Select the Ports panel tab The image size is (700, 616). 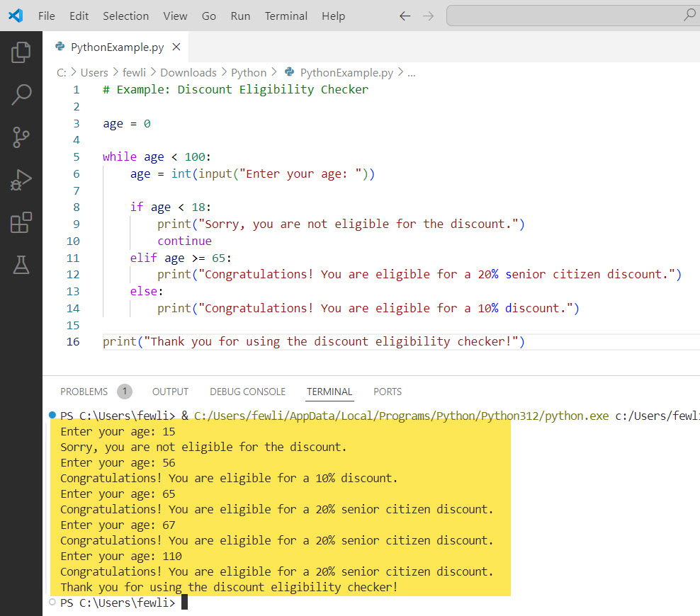click(387, 391)
